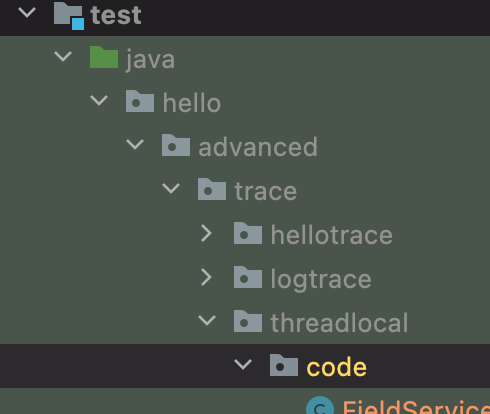Image resolution: width=490 pixels, height=414 pixels.
Task: Click the hello package folder icon
Action: [x=140, y=101]
